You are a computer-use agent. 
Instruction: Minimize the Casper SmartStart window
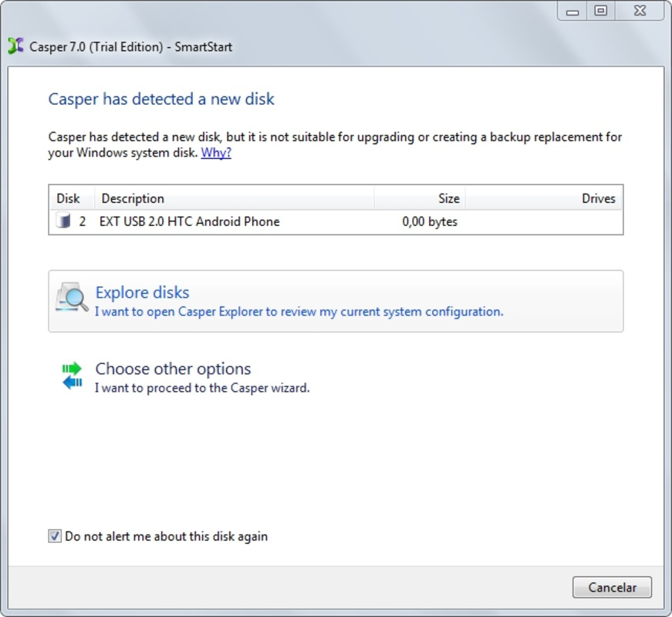(x=572, y=11)
